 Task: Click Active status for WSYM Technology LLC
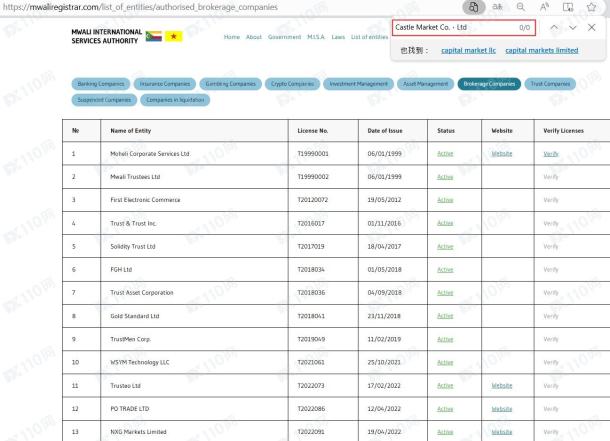pyautogui.click(x=445, y=362)
